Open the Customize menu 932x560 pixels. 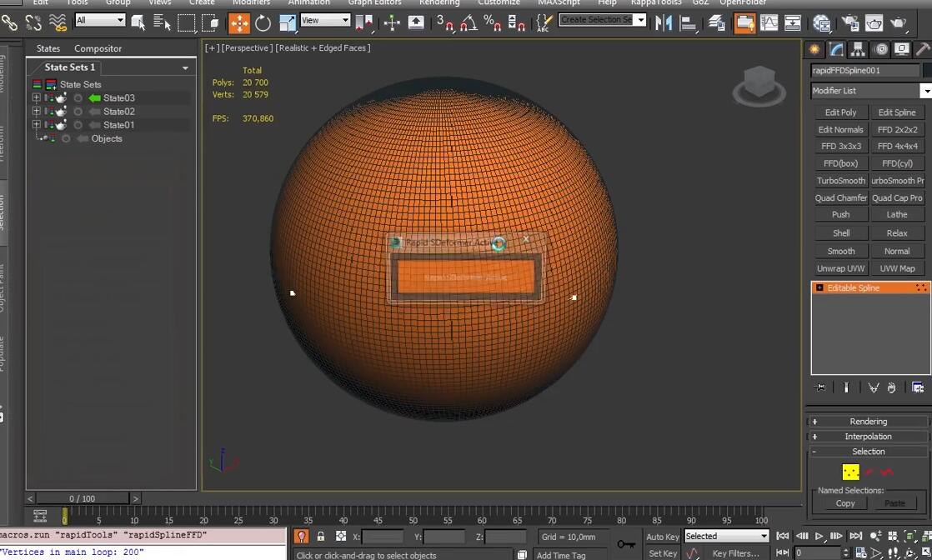pos(499,2)
